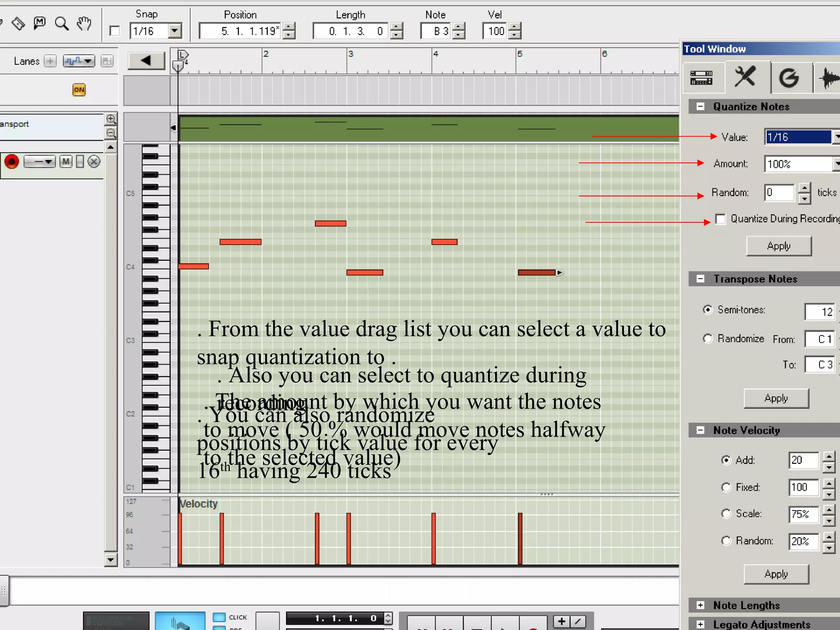The height and width of the screenshot is (630, 840).
Task: Open the lane edit mode selector
Action: coord(79,61)
